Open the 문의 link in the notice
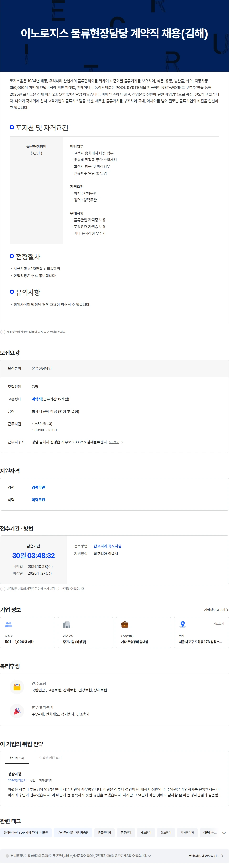 pyautogui.click(x=52, y=332)
